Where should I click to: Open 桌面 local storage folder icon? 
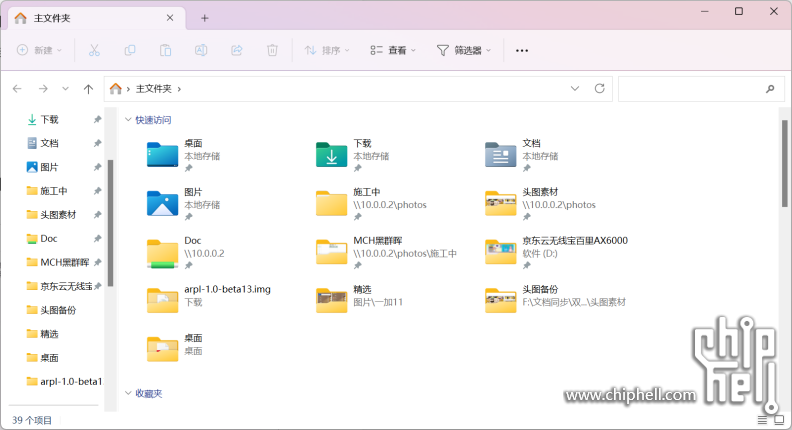pos(162,155)
